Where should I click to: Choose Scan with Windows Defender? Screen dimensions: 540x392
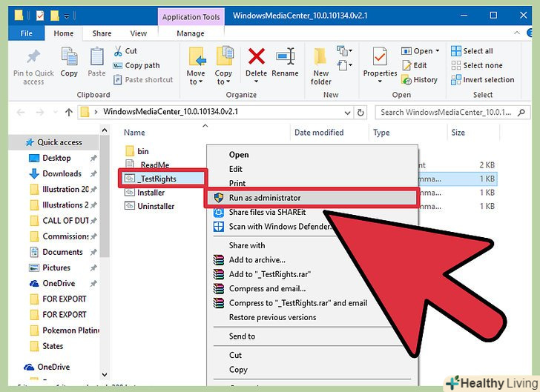(x=280, y=227)
